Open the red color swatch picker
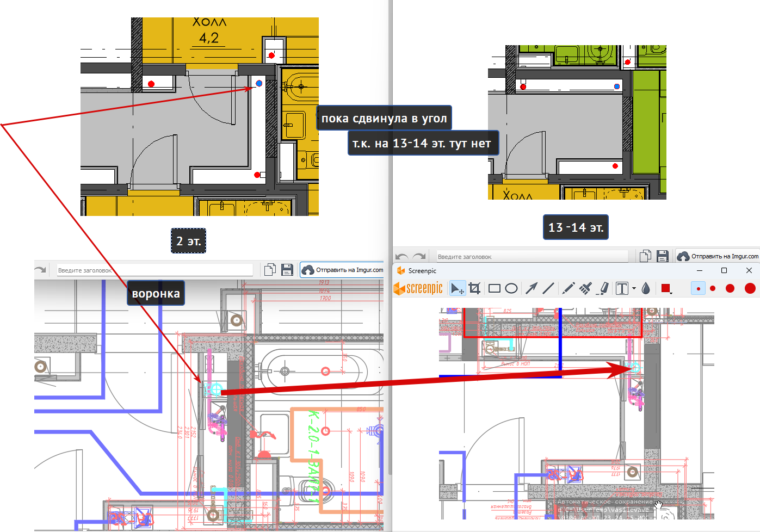760x532 pixels. (x=666, y=288)
